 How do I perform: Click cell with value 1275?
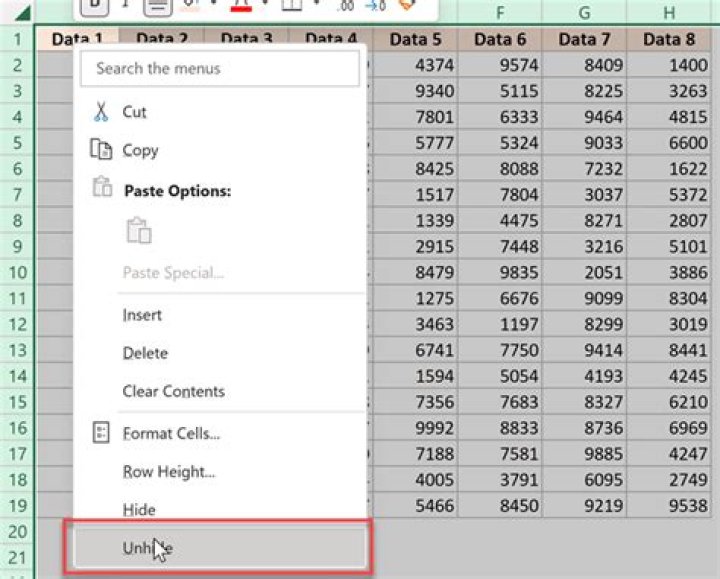click(415, 298)
